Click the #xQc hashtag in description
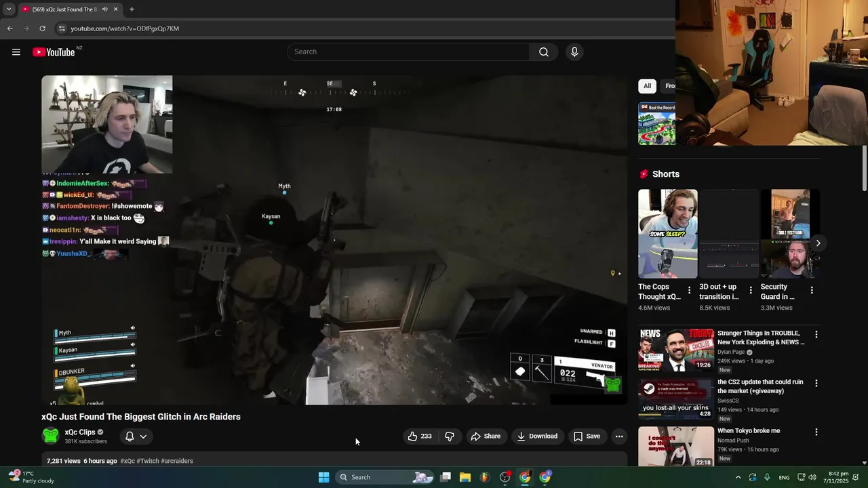Viewport: 868px width, 488px height. (127, 461)
